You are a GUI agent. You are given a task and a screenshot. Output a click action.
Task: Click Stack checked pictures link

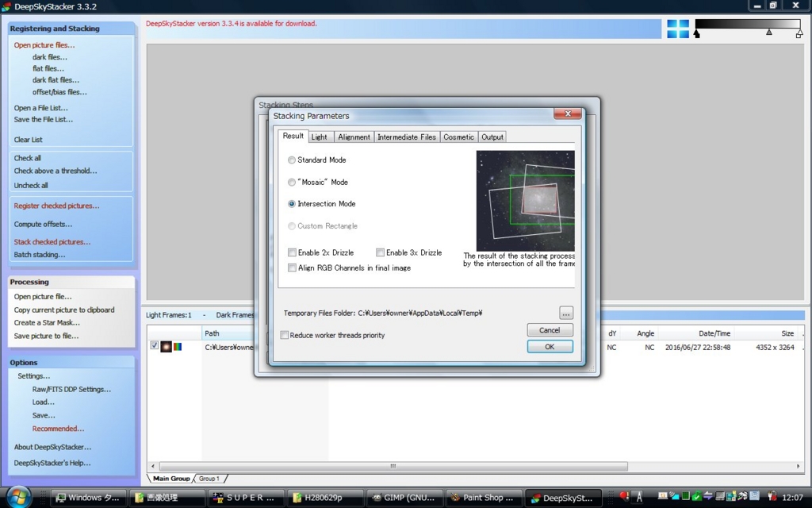pyautogui.click(x=52, y=242)
